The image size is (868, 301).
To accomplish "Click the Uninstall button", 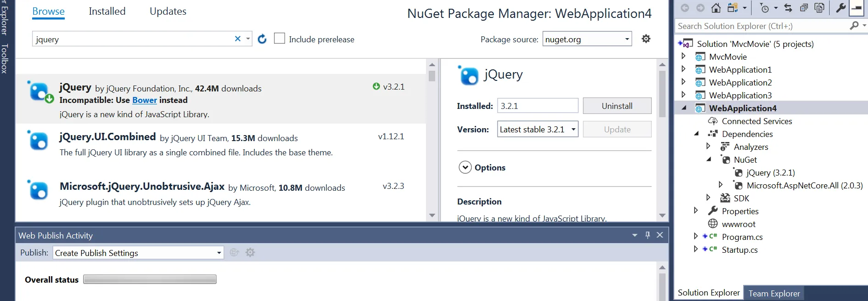I will tap(617, 106).
